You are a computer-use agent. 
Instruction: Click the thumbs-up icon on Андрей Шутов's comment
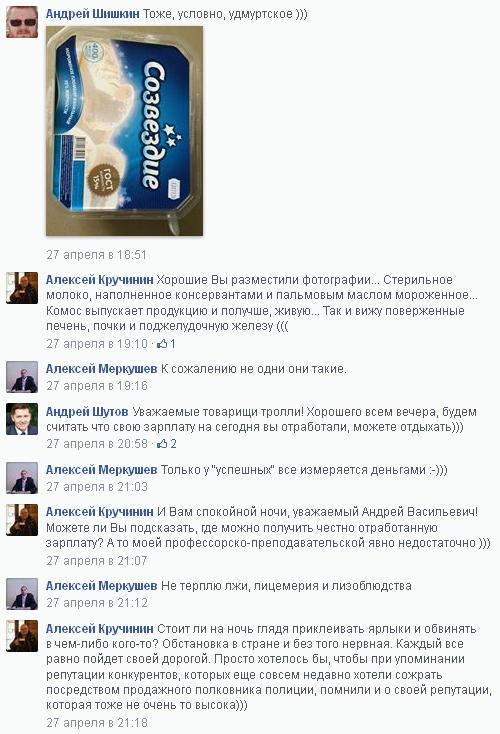point(162,444)
